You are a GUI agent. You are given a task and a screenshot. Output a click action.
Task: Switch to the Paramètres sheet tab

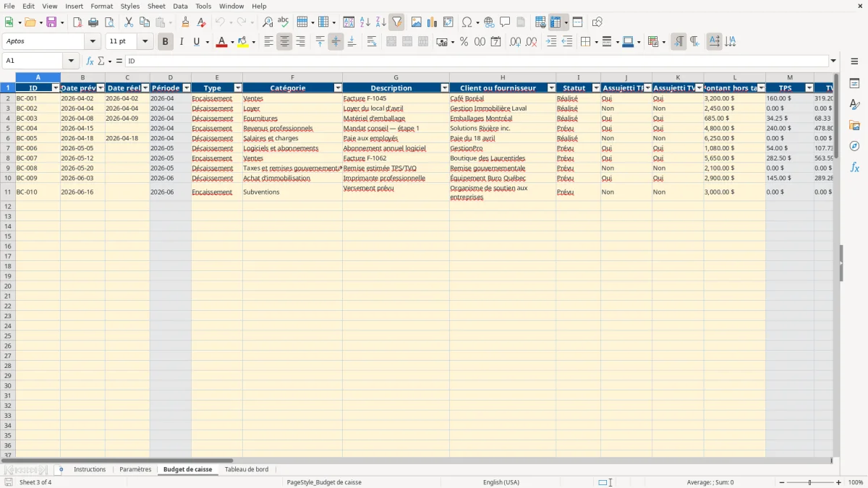(x=135, y=469)
